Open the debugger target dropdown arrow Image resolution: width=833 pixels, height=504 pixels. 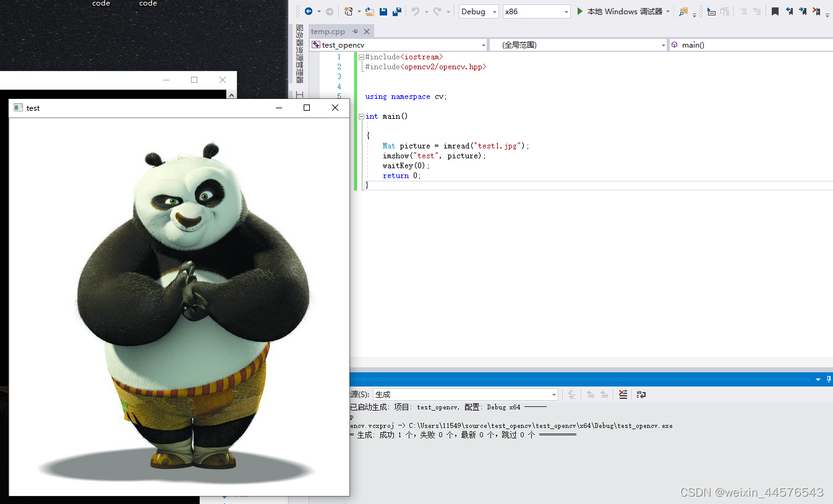(x=668, y=11)
